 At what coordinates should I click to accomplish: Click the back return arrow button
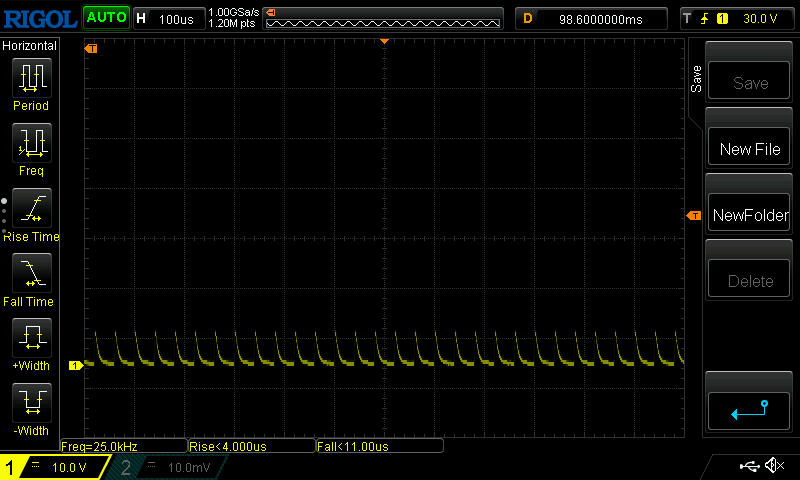pos(749,411)
